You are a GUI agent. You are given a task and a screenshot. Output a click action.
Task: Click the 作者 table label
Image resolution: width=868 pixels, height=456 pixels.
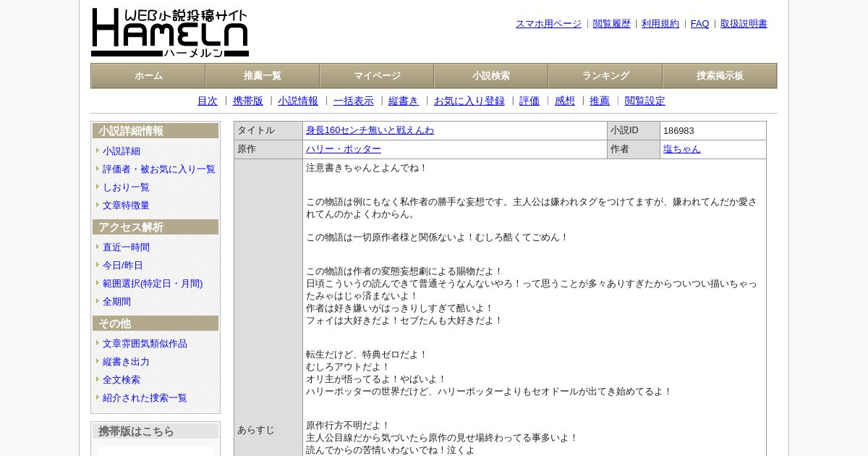click(620, 149)
